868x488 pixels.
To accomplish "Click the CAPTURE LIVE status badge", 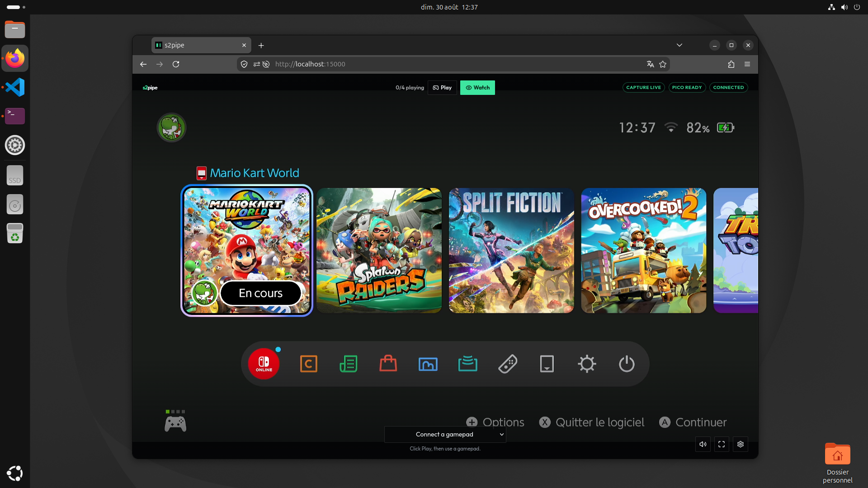I will tap(644, 88).
